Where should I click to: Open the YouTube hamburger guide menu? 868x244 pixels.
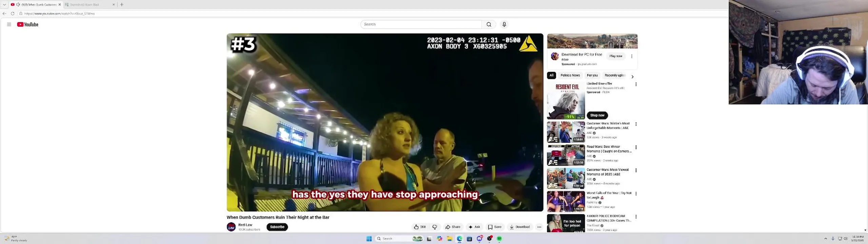pyautogui.click(x=9, y=24)
